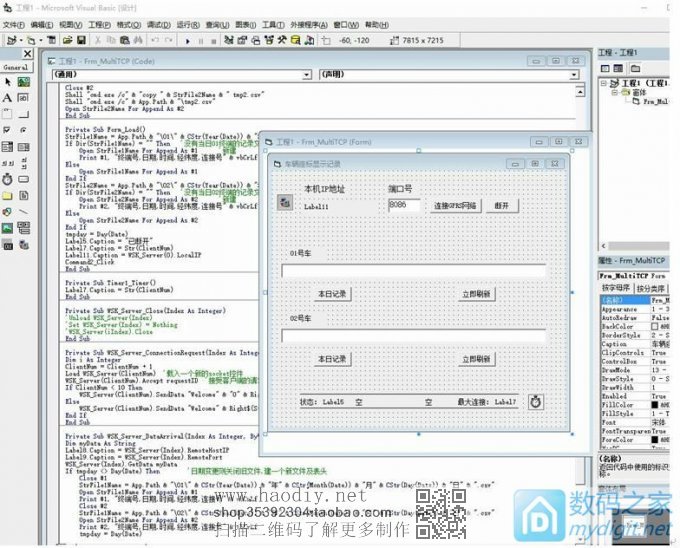680x548 pixels.
Task: Select the Label tool (letter A)
Action: coord(8,98)
